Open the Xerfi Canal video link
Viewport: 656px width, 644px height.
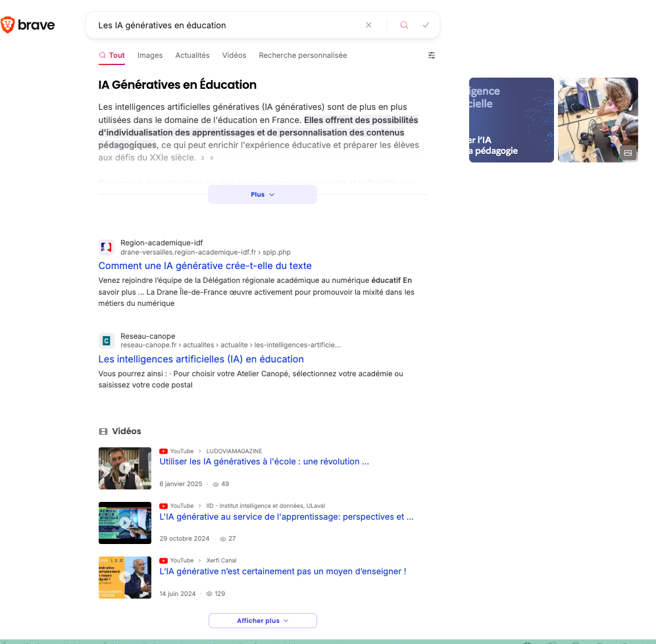pyautogui.click(x=282, y=572)
